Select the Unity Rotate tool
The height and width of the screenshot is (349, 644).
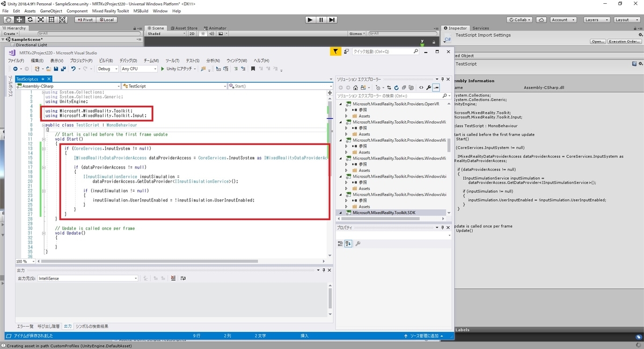[x=30, y=20]
